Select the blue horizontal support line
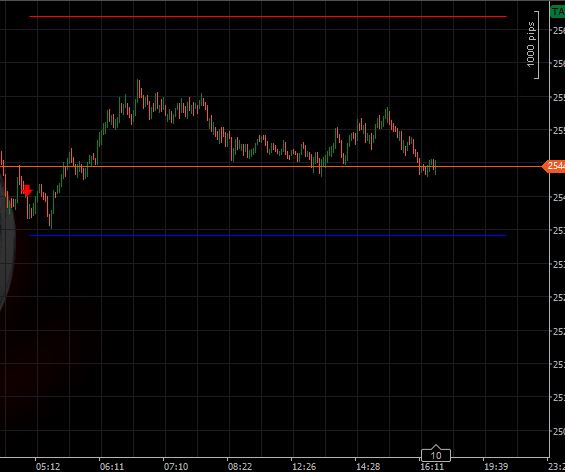Viewport: 565px width, 472px height. tap(268, 235)
